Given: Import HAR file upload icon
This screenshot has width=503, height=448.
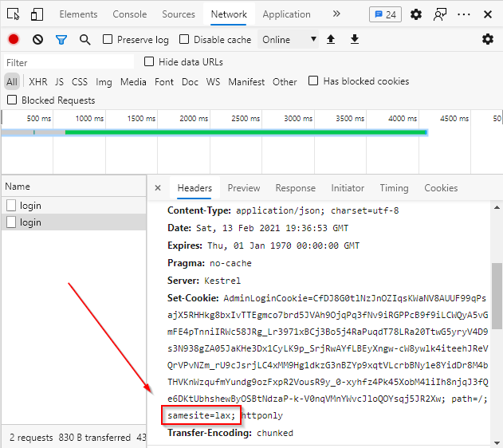Looking at the screenshot, I should point(331,39).
